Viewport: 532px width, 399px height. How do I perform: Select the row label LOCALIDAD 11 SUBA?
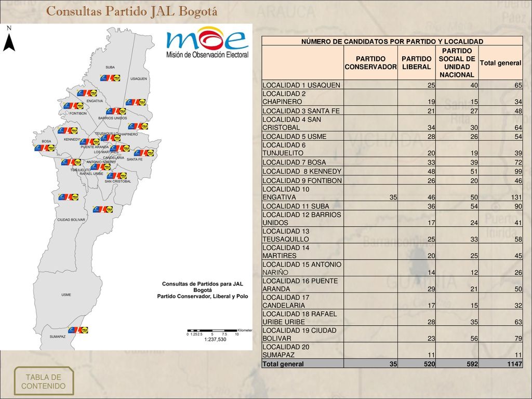pos(296,206)
